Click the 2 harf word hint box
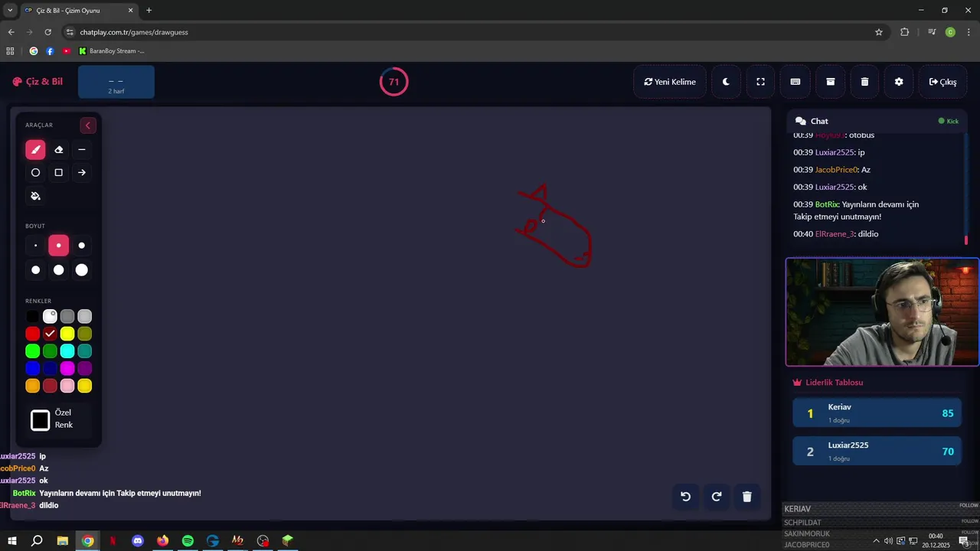The height and width of the screenshot is (551, 980). (x=116, y=82)
